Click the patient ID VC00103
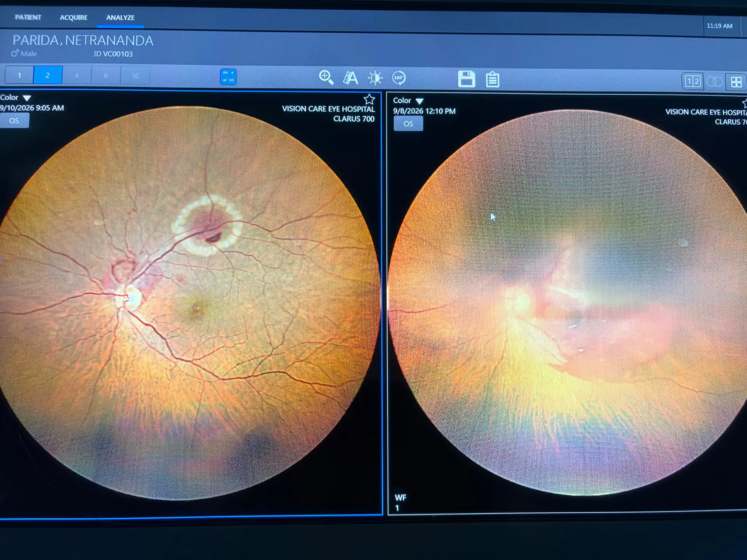The height and width of the screenshot is (560, 747). tap(113, 54)
